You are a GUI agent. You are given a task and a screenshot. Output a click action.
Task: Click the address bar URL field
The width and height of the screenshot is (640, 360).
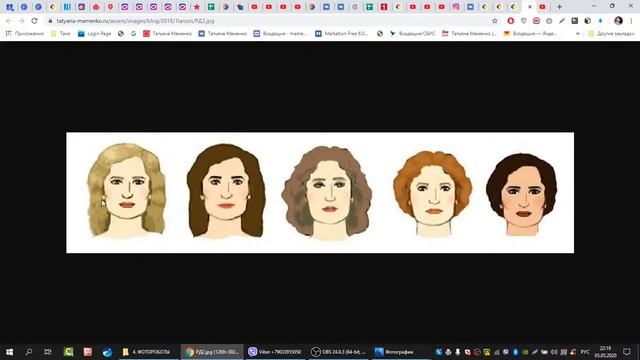[x=269, y=21]
